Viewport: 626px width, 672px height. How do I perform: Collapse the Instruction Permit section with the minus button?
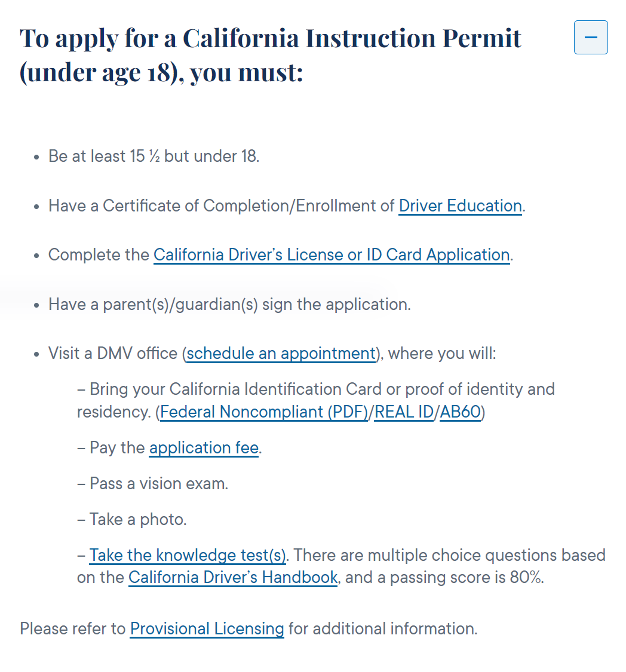(x=591, y=38)
